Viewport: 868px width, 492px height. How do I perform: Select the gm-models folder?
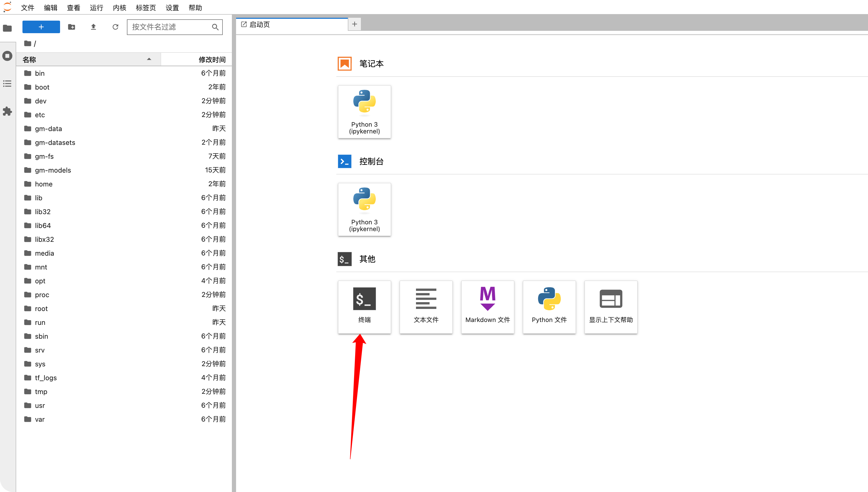click(x=124, y=170)
